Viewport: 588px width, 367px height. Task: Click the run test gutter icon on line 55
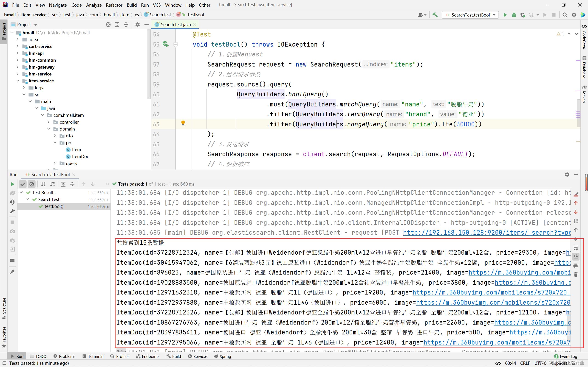[165, 44]
